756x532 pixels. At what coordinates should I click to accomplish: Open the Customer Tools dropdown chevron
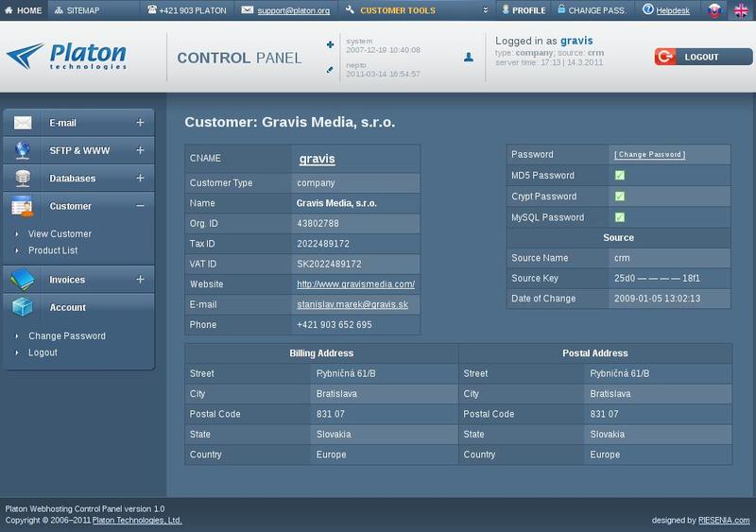point(486,10)
